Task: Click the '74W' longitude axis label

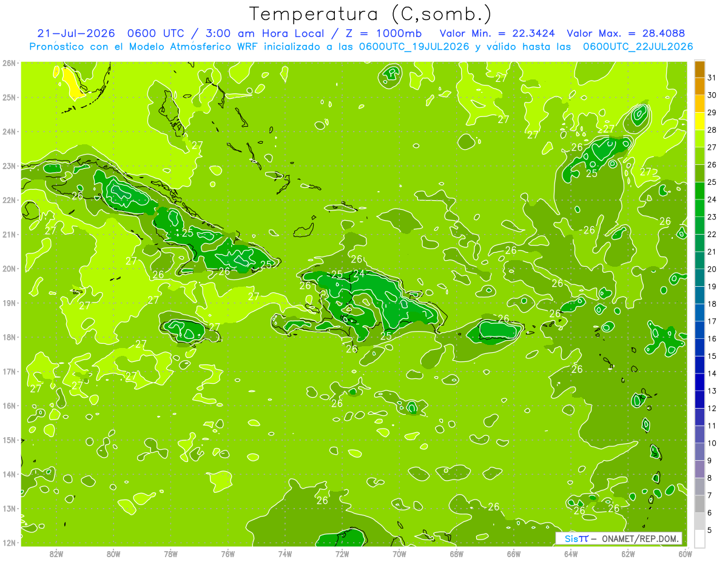Action: [285, 554]
